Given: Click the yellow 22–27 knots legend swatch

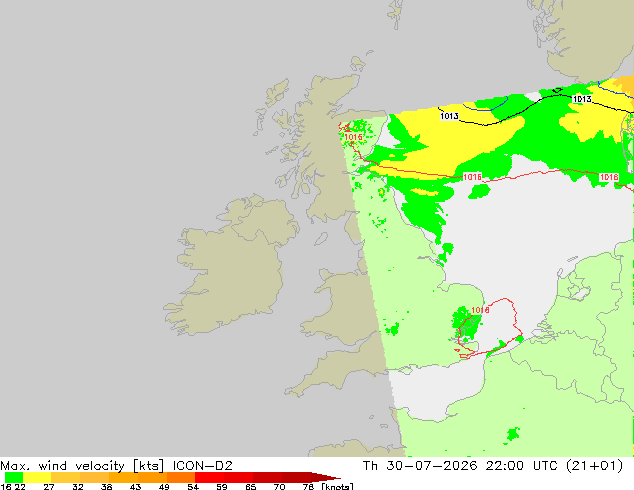Looking at the screenshot, I should [x=37, y=477].
